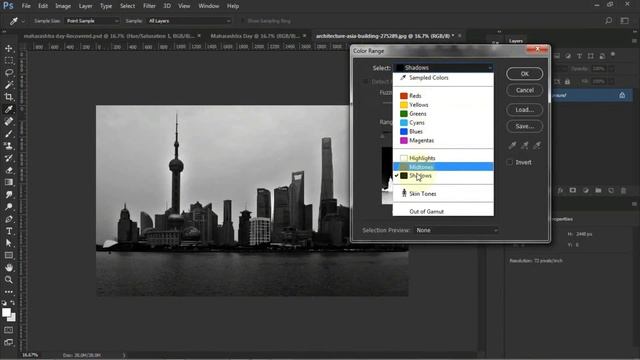
Task: Choose Blues in the Select list
Action: click(x=443, y=131)
